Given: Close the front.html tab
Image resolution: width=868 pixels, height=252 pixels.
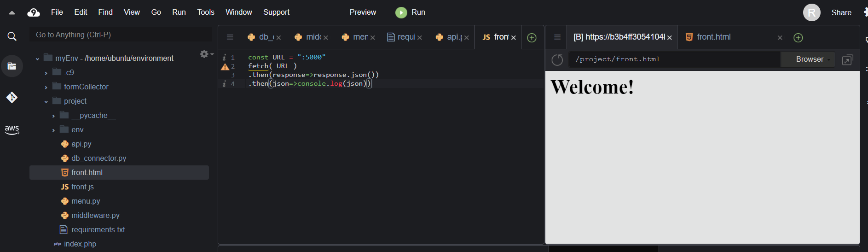Looking at the screenshot, I should [x=780, y=38].
